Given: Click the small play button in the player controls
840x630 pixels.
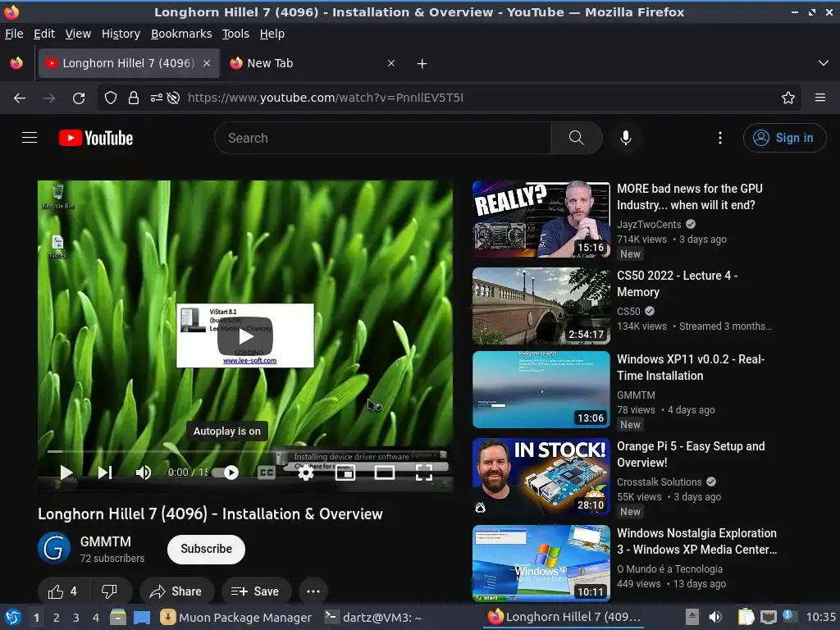Looking at the screenshot, I should (x=66, y=472).
